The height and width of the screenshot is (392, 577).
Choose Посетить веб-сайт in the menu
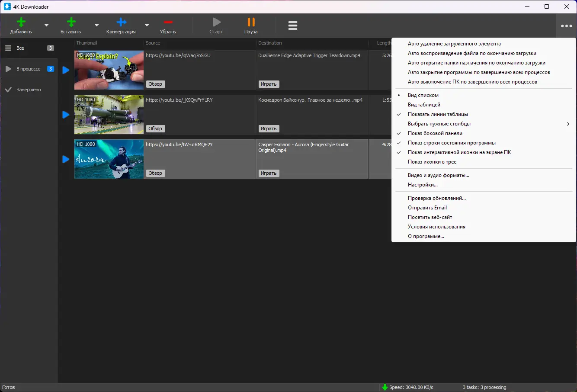[484, 217]
